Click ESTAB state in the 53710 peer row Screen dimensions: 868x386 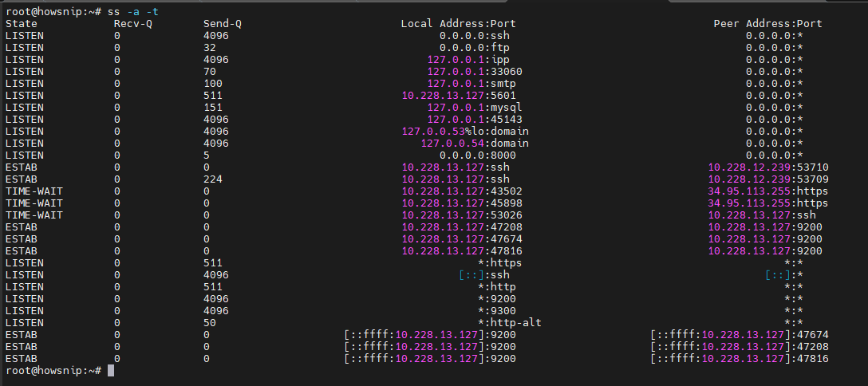click(x=21, y=167)
